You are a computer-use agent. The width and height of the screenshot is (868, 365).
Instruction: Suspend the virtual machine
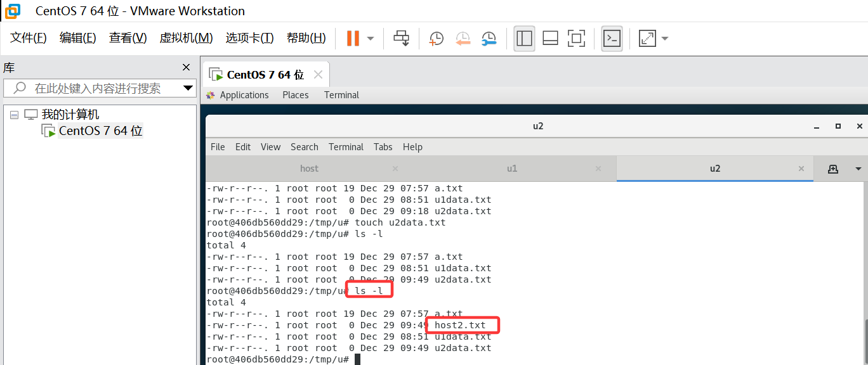(x=352, y=38)
